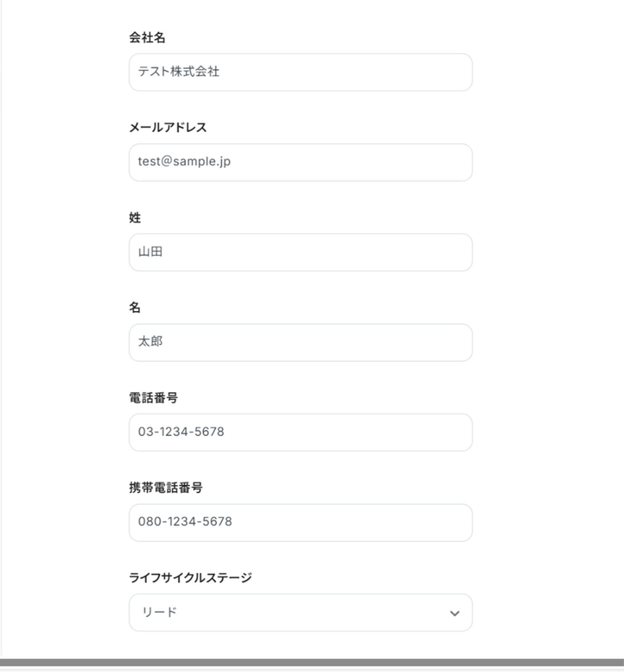Click the 名 label above 太郎

tap(135, 307)
